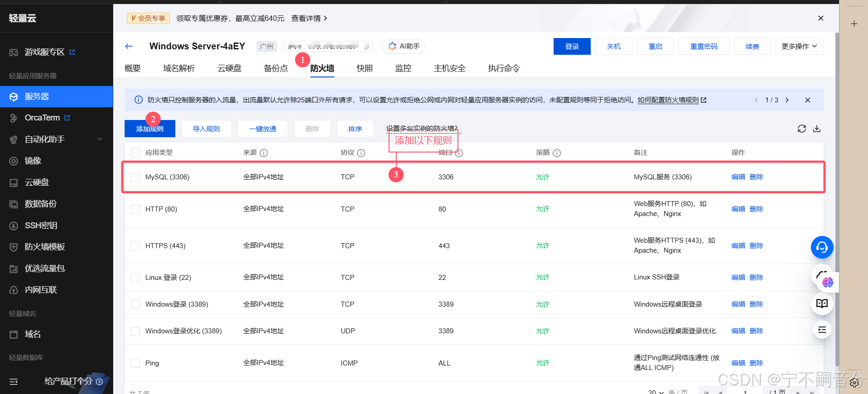This screenshot has width=868, height=394.
Task: Refresh the firewall rules list
Action: [802, 129]
